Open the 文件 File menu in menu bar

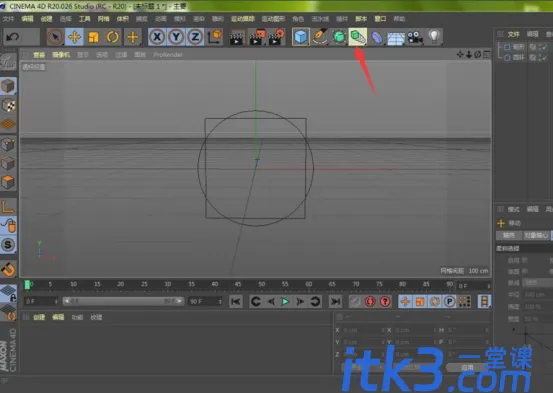pyautogui.click(x=8, y=19)
